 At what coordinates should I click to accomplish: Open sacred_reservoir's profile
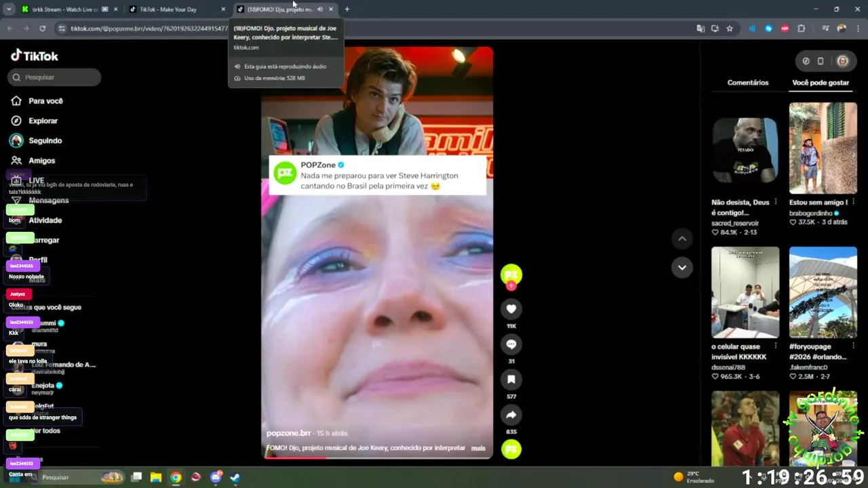735,223
